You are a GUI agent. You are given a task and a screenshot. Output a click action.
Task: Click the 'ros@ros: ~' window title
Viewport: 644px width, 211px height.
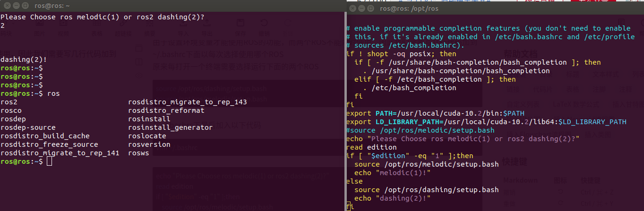coord(52,6)
